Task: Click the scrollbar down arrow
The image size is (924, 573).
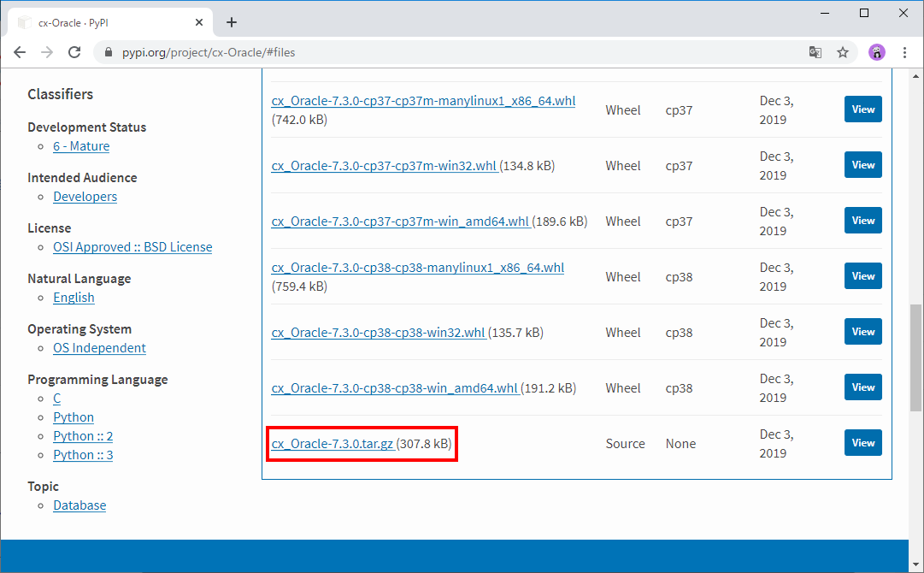Action: tap(915, 564)
